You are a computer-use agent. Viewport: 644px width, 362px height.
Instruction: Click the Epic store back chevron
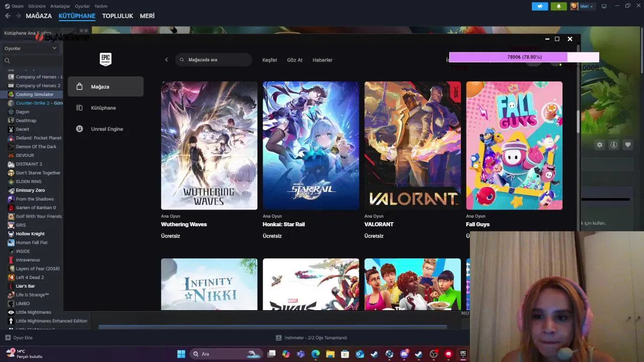point(167,60)
